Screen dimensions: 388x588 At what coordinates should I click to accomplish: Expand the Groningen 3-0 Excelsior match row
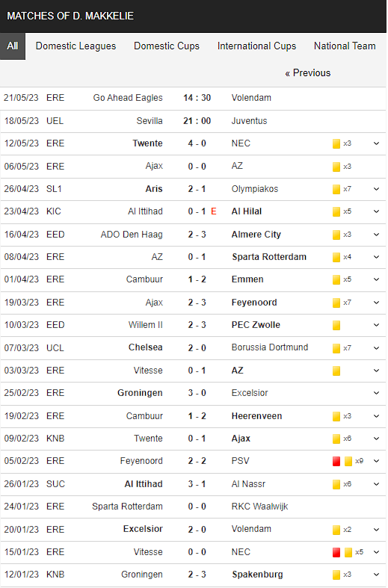click(x=376, y=393)
